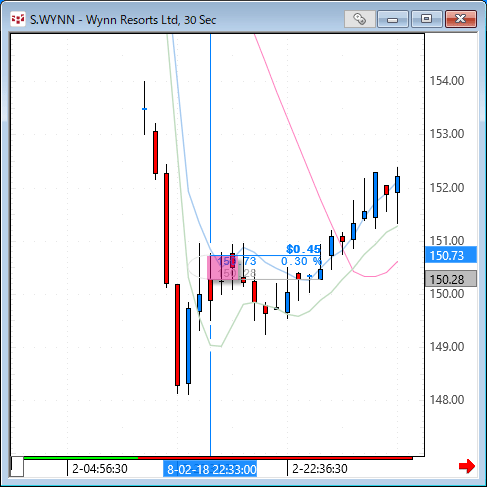Screen dimensions: 487x487
Task: Click the gray 150.28 price marker
Action: pyautogui.click(x=451, y=279)
